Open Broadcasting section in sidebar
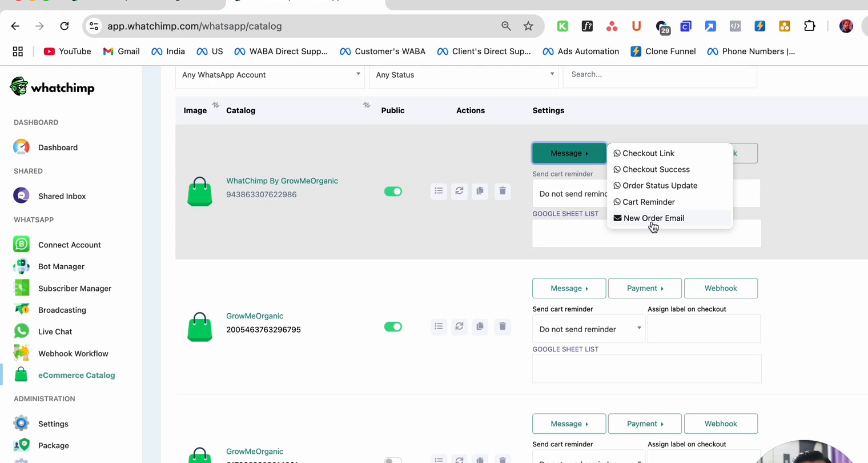This screenshot has height=463, width=868. [x=62, y=310]
